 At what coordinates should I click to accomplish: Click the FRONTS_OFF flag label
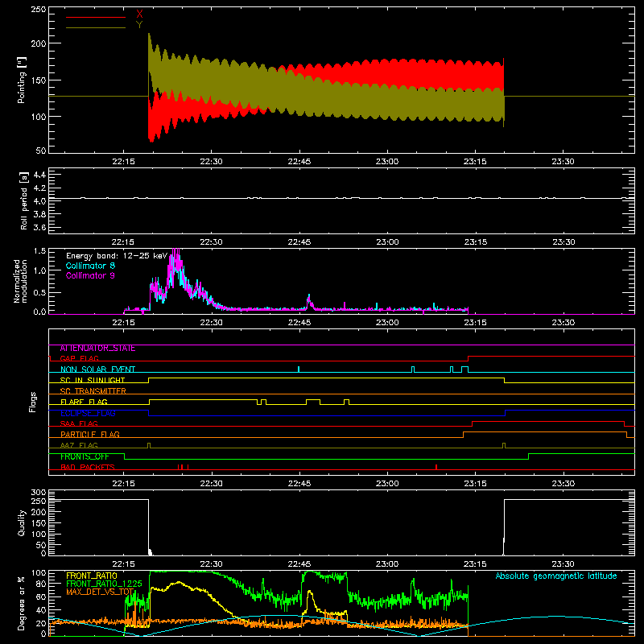(85, 456)
